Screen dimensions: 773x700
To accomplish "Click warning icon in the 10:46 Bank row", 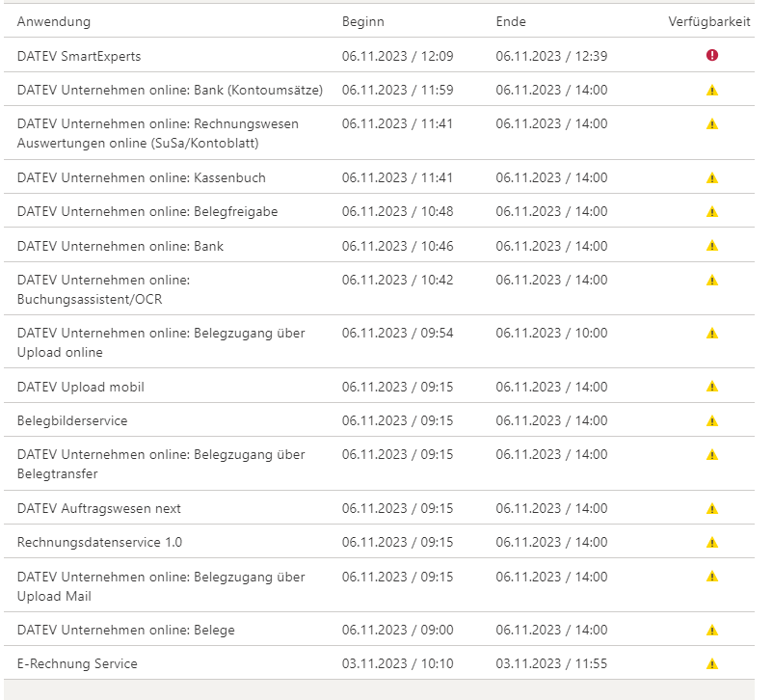I will tap(712, 246).
